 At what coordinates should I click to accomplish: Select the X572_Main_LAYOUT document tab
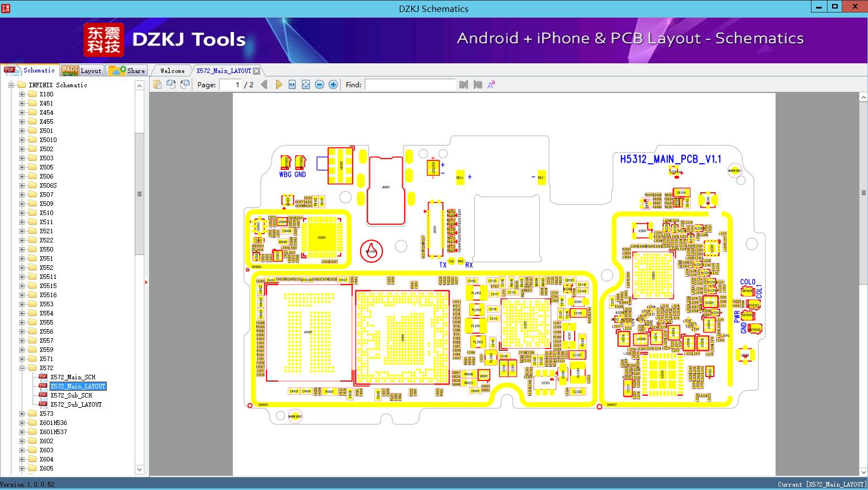click(x=224, y=71)
